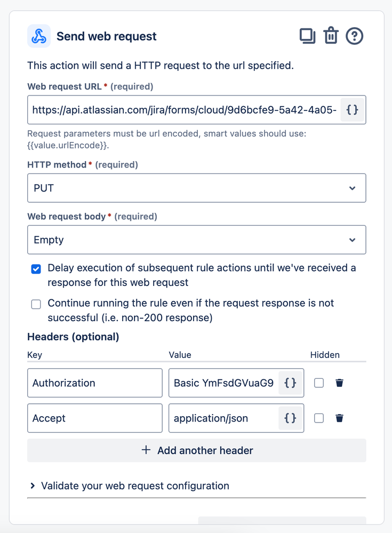
Task: Click the duplicate component icon
Action: pos(307,36)
